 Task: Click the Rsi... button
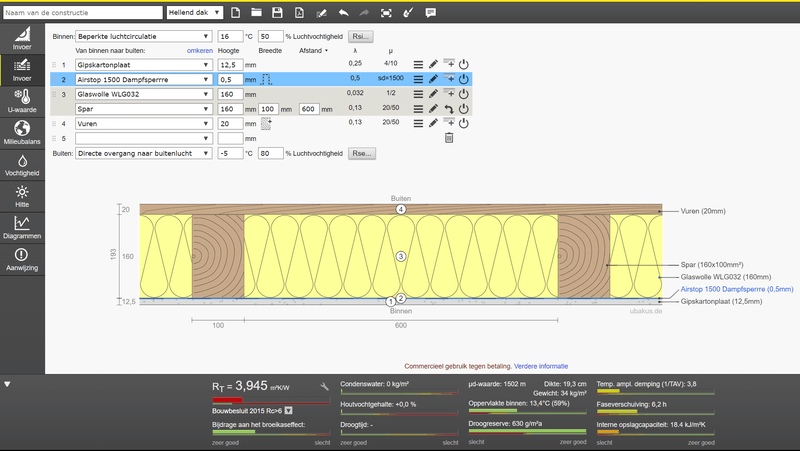coord(361,36)
